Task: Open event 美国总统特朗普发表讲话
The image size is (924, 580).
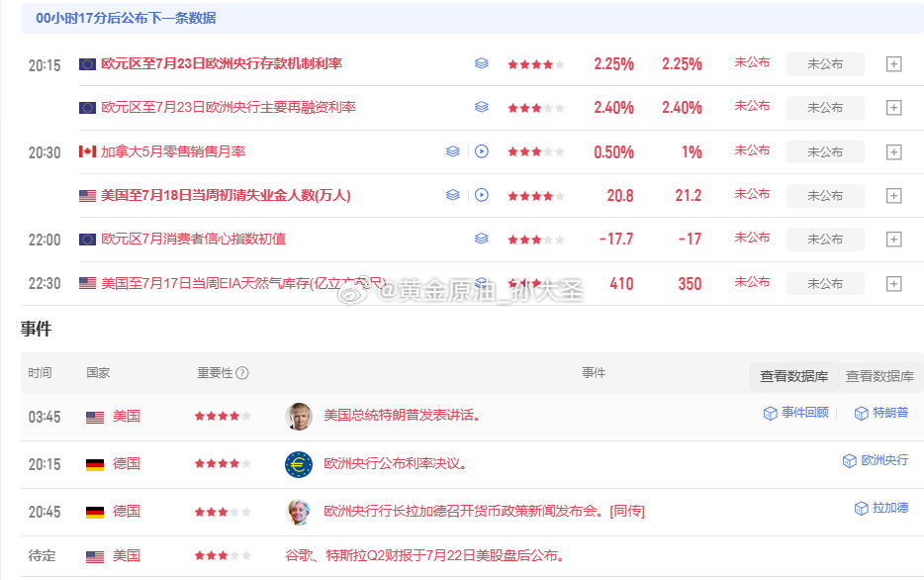Action: click(403, 416)
